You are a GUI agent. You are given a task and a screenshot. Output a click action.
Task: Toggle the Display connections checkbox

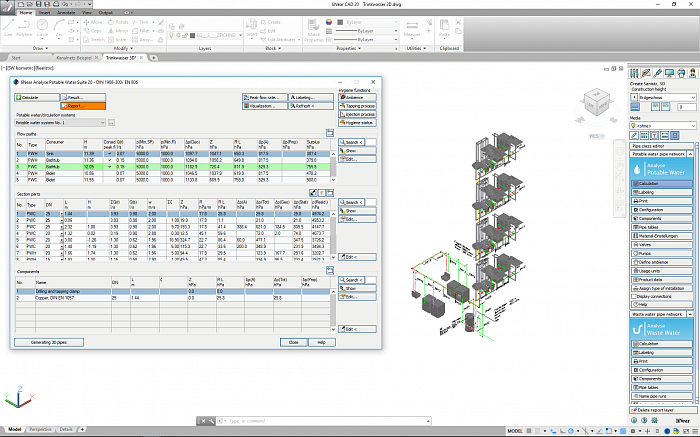click(634, 296)
